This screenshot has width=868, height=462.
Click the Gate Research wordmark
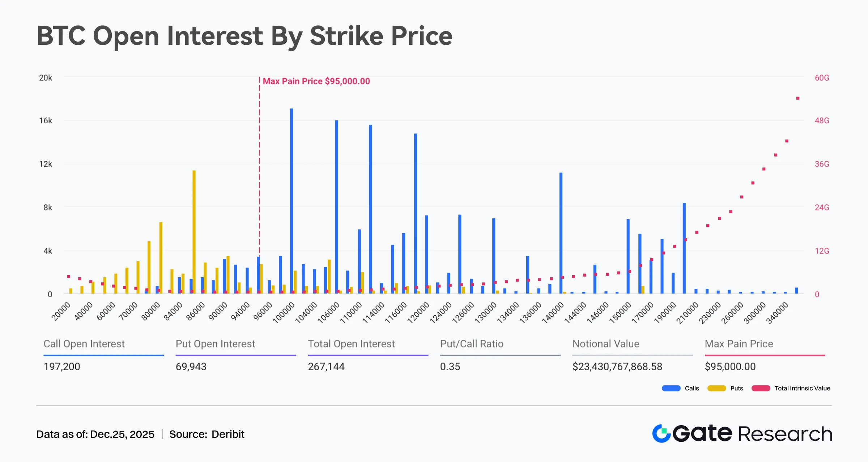click(752, 433)
